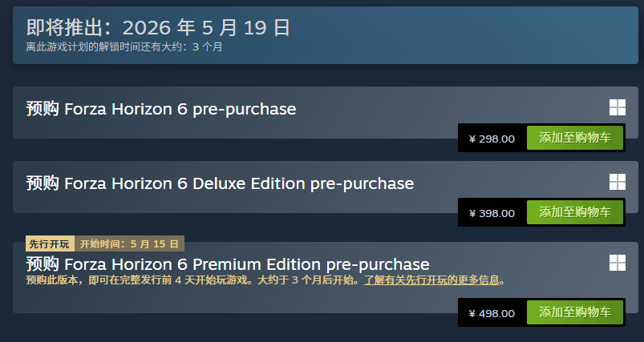Select the 预购 Forza Horizon 6 pre-purchase title
This screenshot has height=342, width=644.
click(160, 109)
